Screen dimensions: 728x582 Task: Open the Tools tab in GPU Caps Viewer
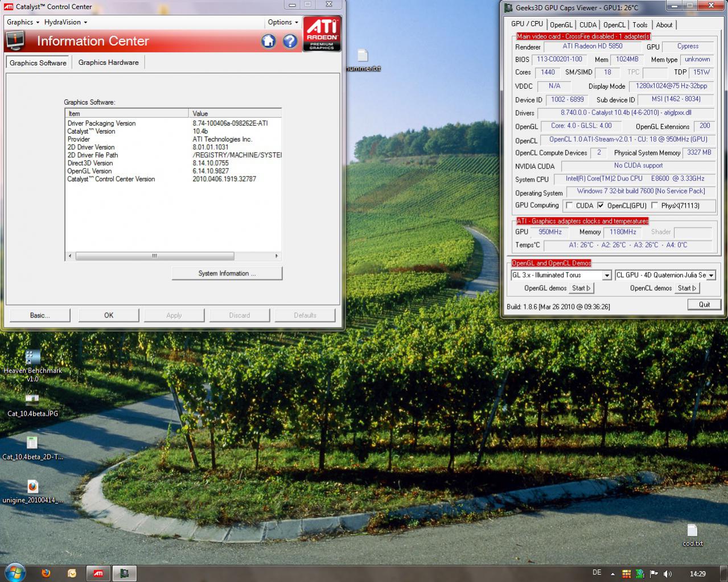coord(640,25)
